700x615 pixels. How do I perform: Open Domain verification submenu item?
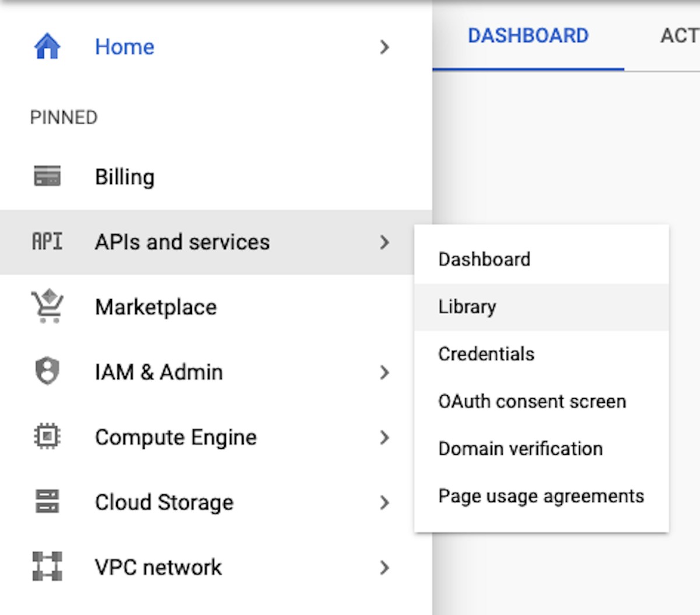[x=520, y=449]
